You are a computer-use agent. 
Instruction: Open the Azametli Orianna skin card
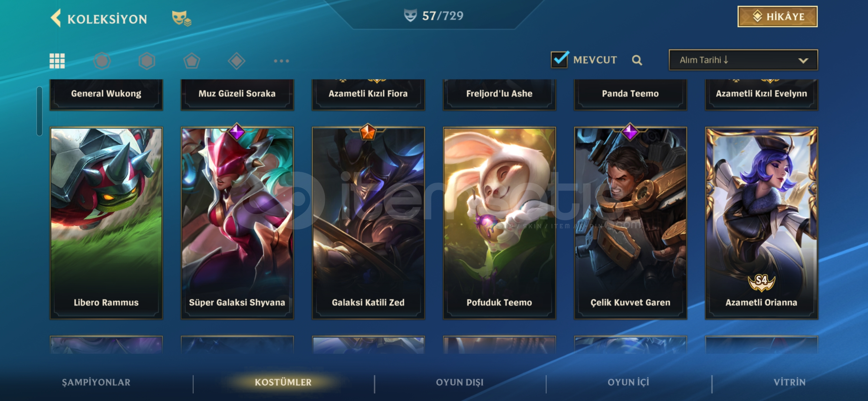[762, 223]
